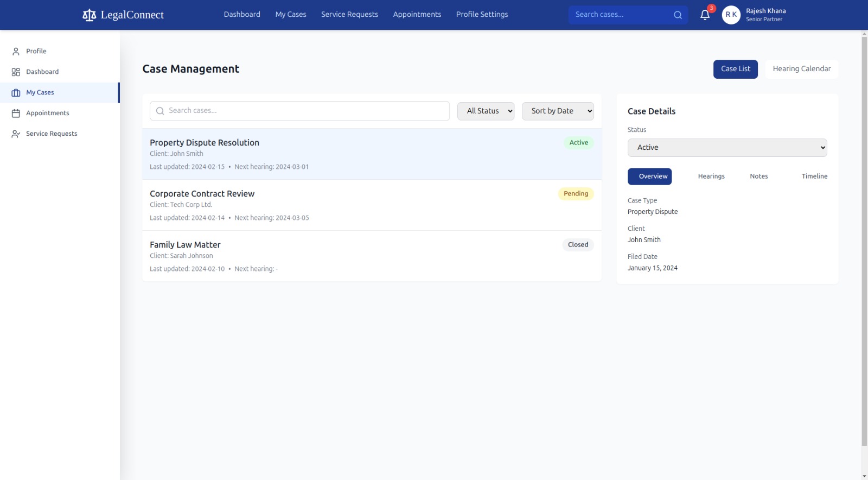Open Service Requests in top navigation
868x480 pixels.
[x=349, y=14]
